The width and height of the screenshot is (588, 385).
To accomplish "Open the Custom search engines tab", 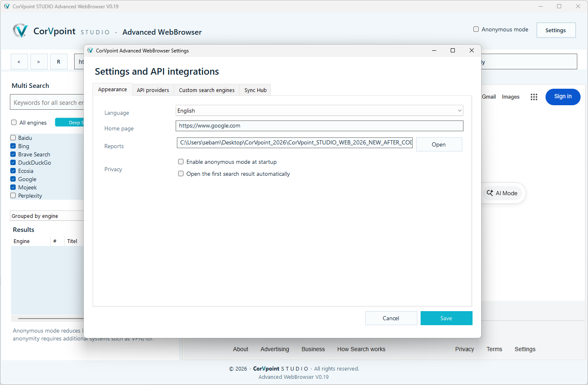I will point(207,90).
